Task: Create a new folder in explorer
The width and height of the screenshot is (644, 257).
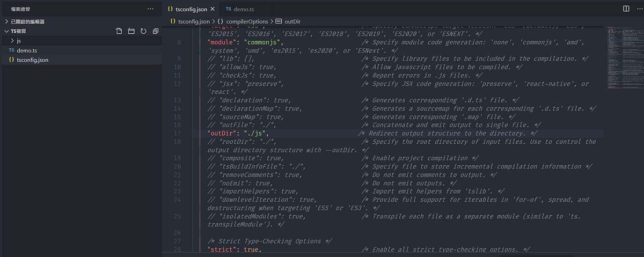Action: [131, 31]
